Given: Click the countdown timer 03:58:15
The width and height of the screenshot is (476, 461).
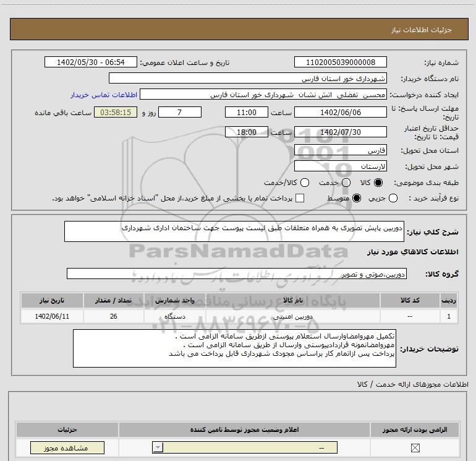Looking at the screenshot, I should click(x=116, y=112).
